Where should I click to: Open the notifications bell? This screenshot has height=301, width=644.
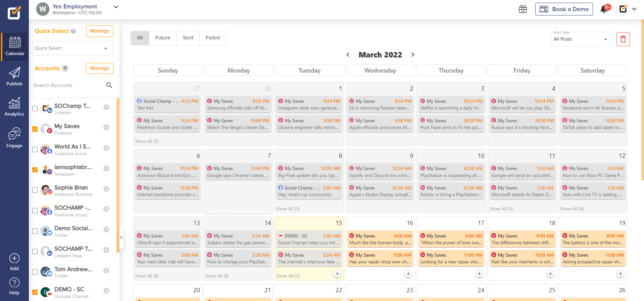click(x=604, y=9)
